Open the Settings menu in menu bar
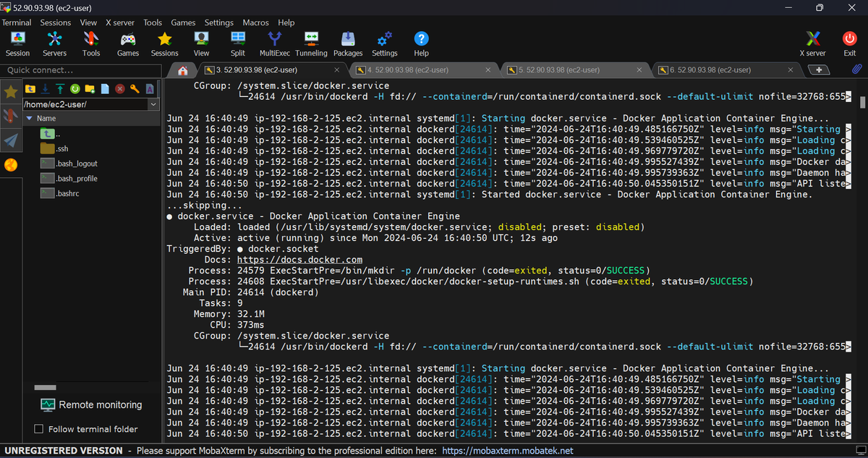 pos(219,22)
